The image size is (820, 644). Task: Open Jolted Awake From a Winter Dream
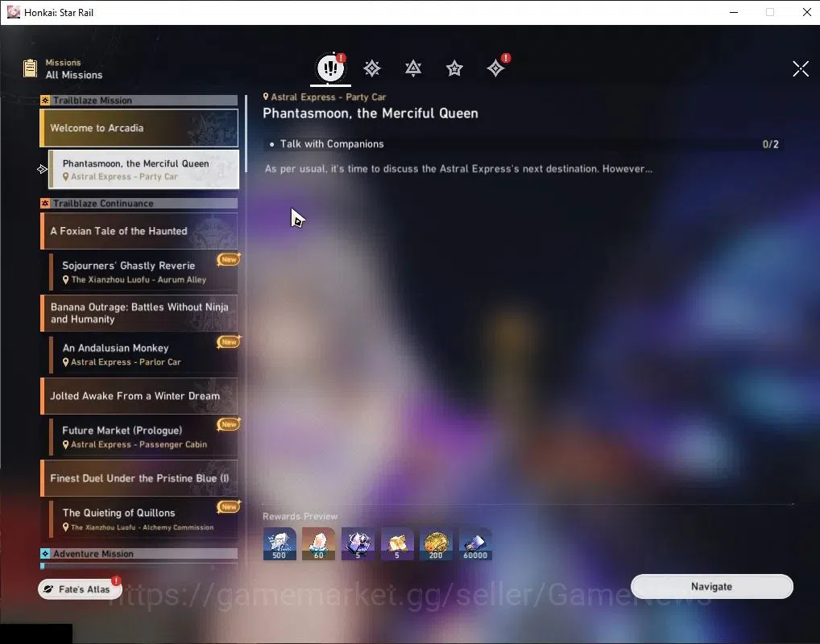139,396
